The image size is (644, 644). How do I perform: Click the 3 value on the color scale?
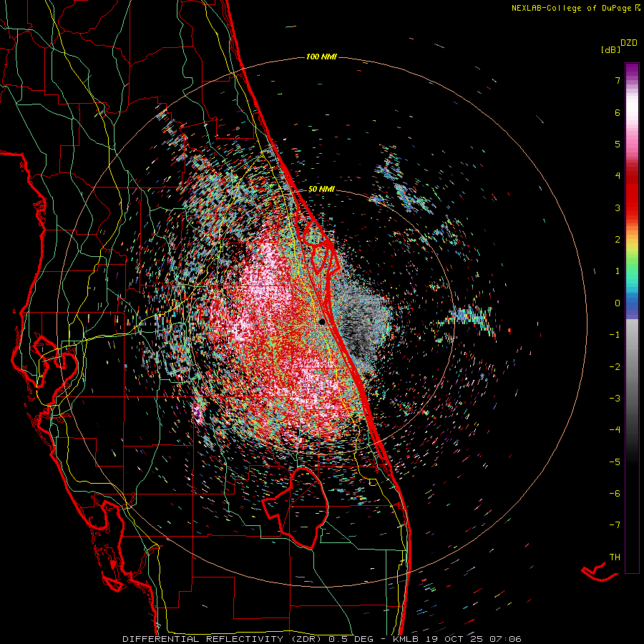618,208
